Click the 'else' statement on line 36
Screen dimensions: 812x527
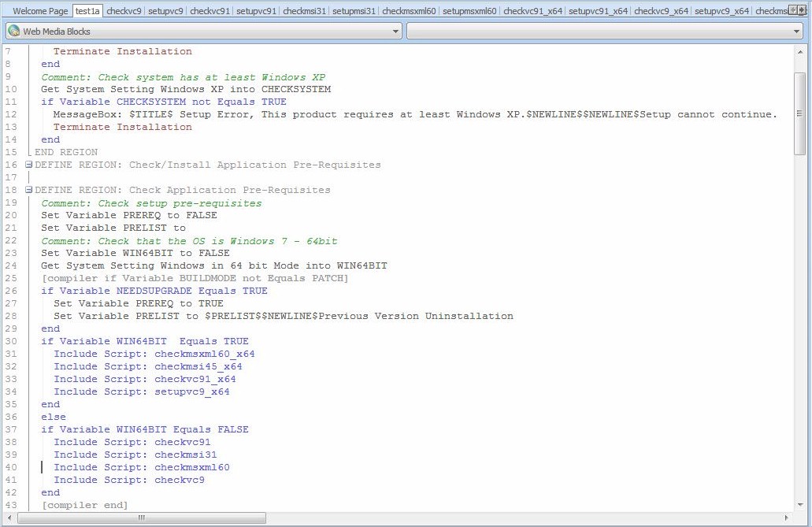click(x=54, y=418)
